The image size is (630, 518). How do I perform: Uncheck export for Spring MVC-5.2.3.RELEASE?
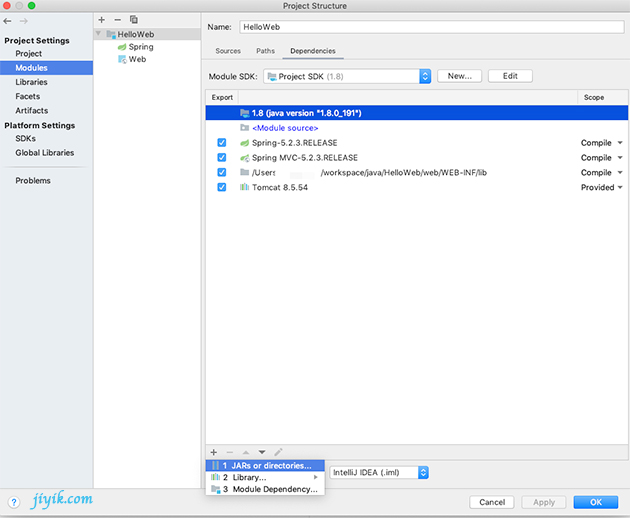(x=222, y=158)
